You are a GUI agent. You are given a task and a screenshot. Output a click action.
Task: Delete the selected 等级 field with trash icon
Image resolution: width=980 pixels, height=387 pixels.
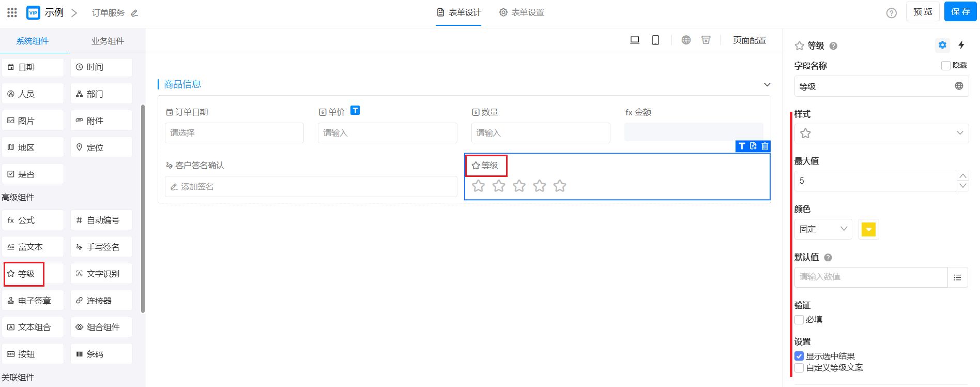(765, 146)
